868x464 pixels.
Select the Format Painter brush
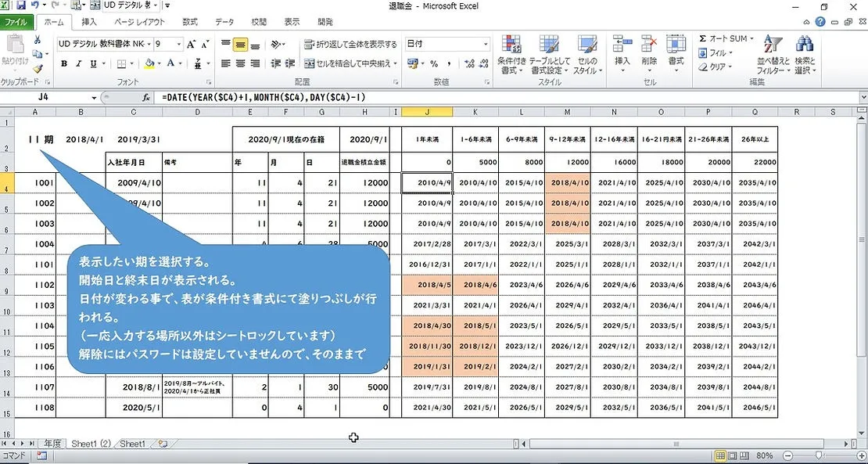(x=37, y=68)
